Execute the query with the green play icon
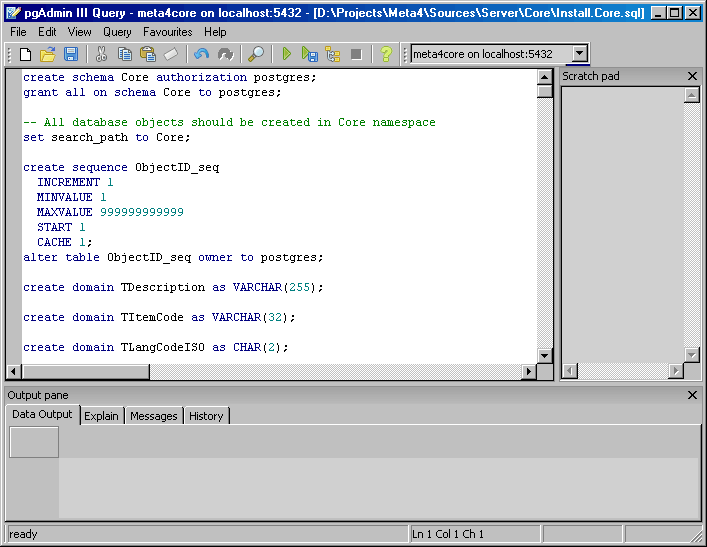The height and width of the screenshot is (547, 707). pyautogui.click(x=286, y=55)
